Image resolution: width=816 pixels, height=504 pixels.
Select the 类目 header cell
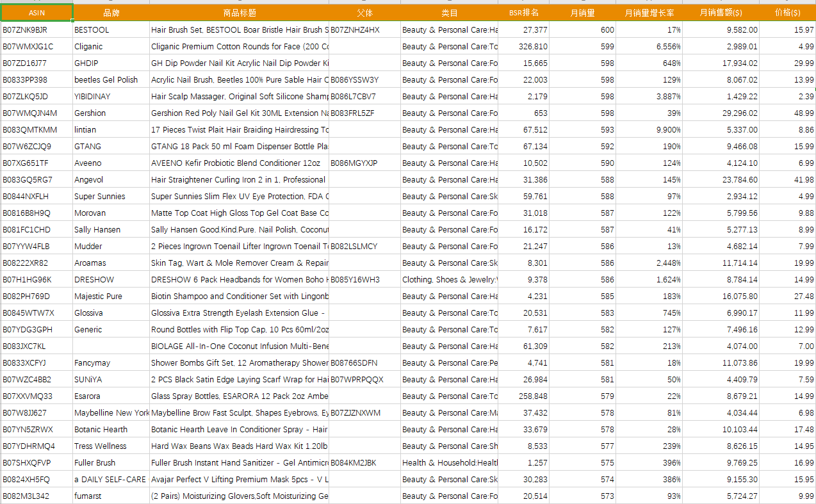click(x=450, y=13)
